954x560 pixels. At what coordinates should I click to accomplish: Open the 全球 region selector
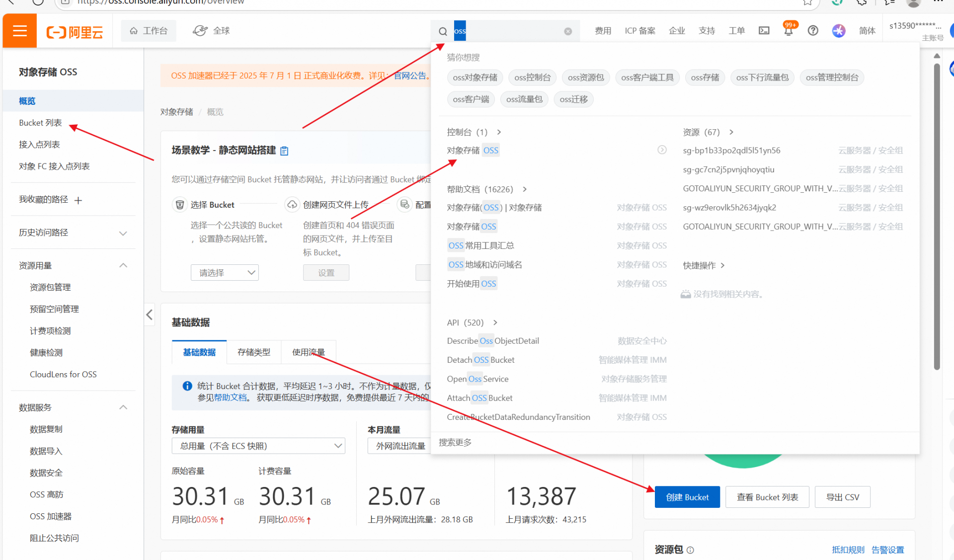pos(211,31)
